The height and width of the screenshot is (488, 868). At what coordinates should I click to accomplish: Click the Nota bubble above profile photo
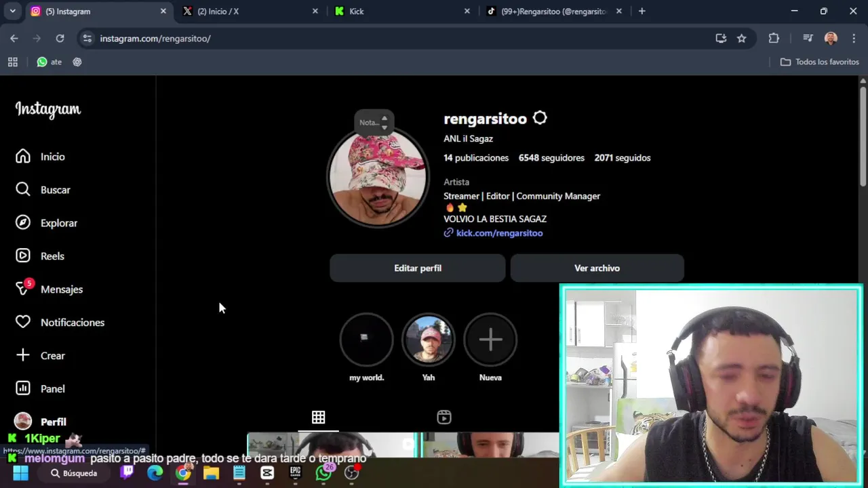tap(374, 123)
